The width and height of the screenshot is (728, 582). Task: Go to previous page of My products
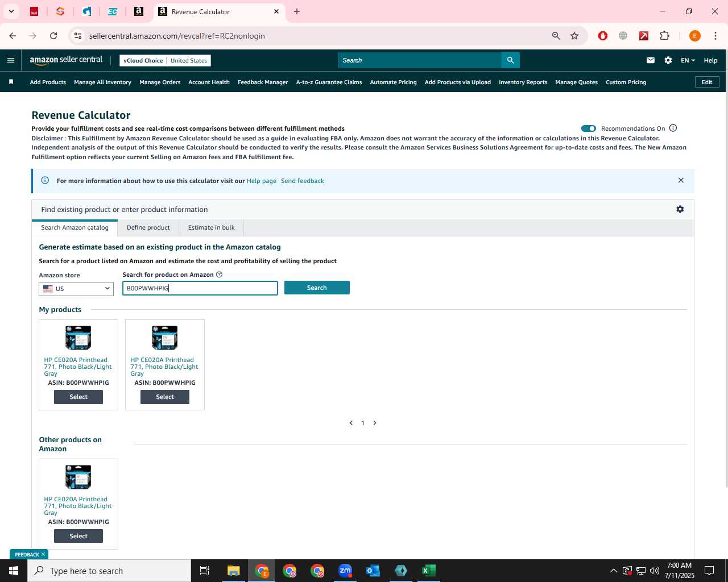(x=351, y=423)
